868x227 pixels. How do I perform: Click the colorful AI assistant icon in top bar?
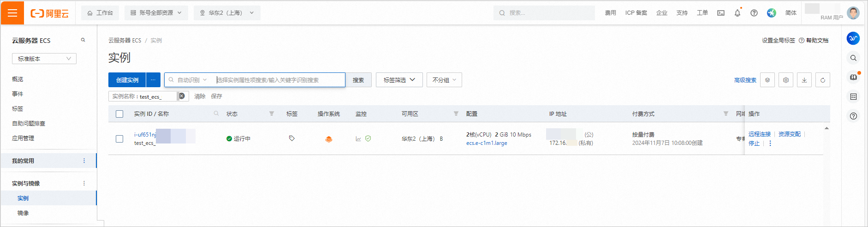[x=772, y=13]
